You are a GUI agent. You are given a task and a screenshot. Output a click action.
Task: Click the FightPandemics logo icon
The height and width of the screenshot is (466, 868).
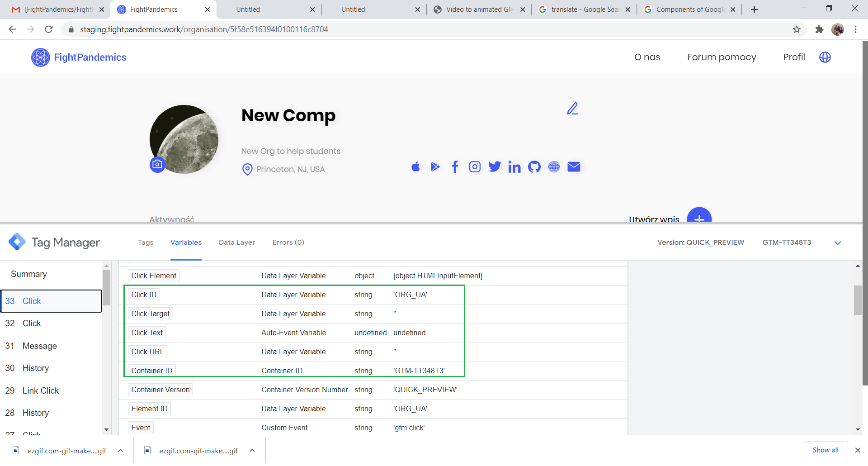tap(40, 57)
